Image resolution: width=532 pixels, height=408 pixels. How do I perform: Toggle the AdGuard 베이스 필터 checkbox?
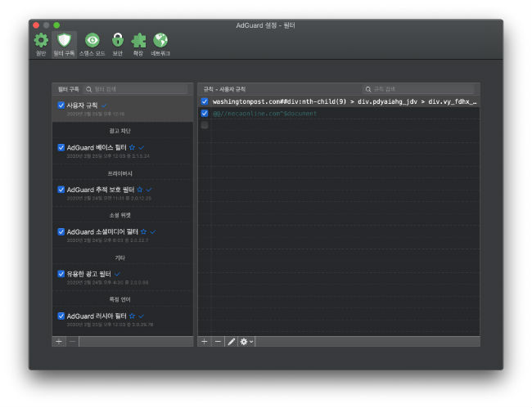click(x=61, y=147)
